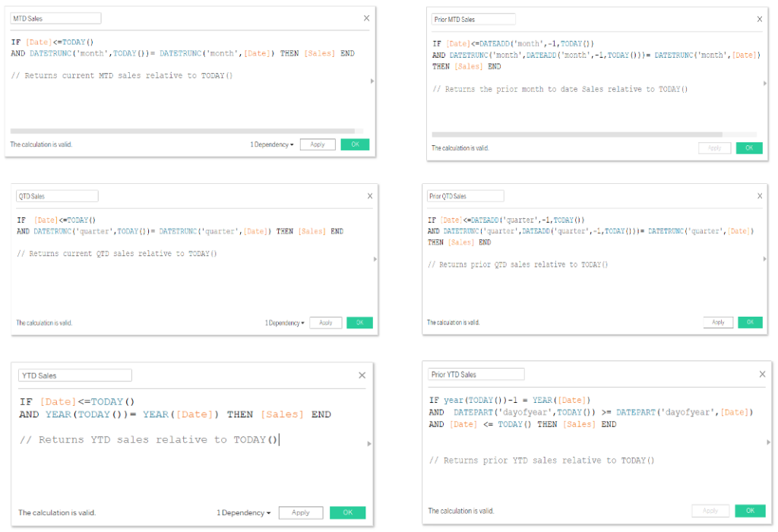Click Apply in the YTD Sales dialog
The width and height of the screenshot is (778, 532).
[301, 513]
